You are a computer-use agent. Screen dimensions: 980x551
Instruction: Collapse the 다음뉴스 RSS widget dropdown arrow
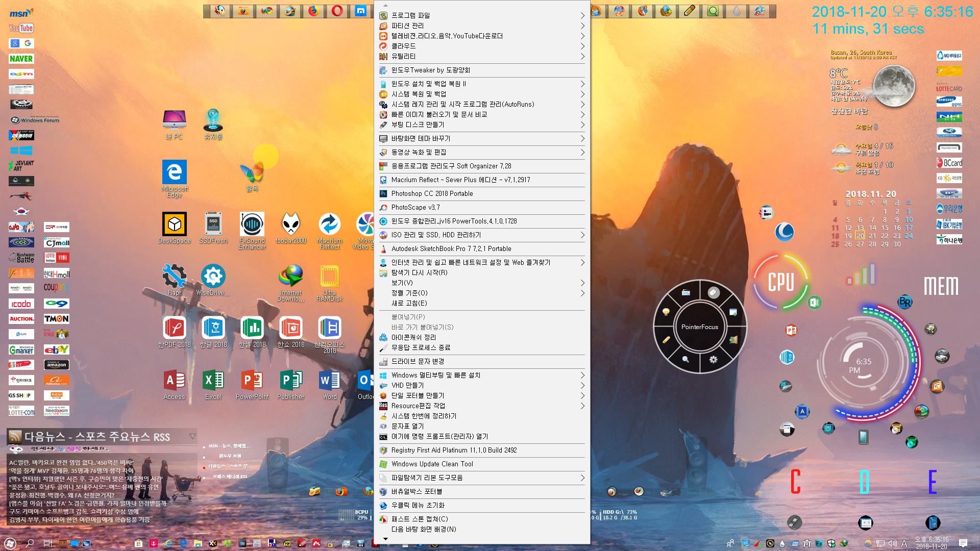pos(192,436)
